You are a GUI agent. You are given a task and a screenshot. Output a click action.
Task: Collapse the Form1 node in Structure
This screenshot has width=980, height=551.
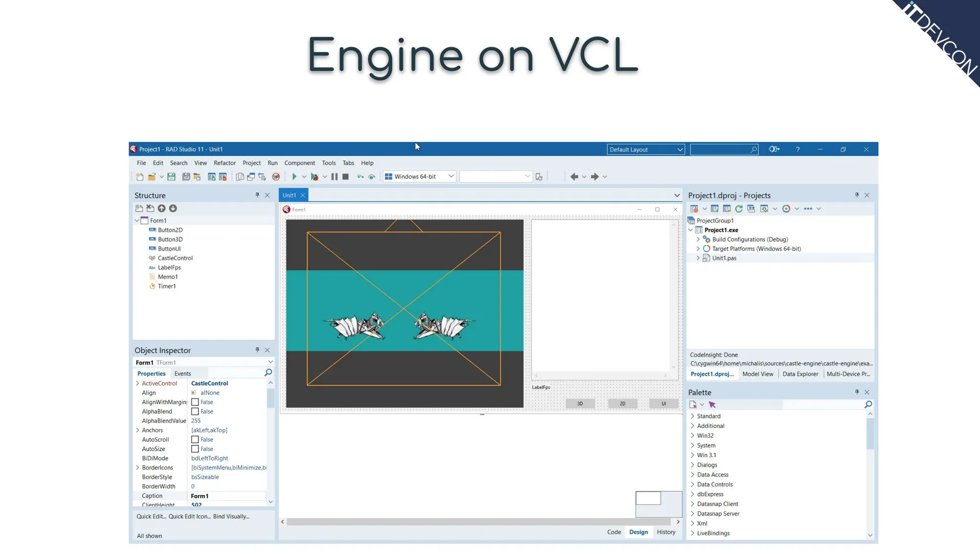tap(137, 220)
